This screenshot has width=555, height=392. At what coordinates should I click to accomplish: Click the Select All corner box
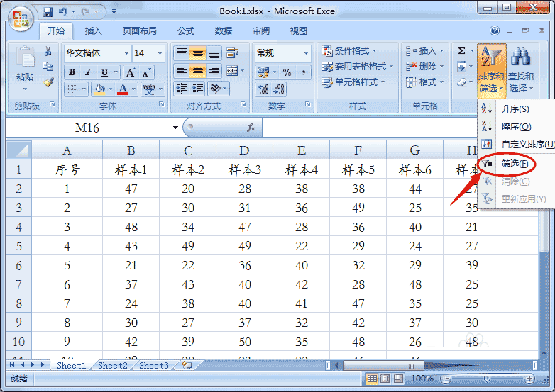(18, 150)
